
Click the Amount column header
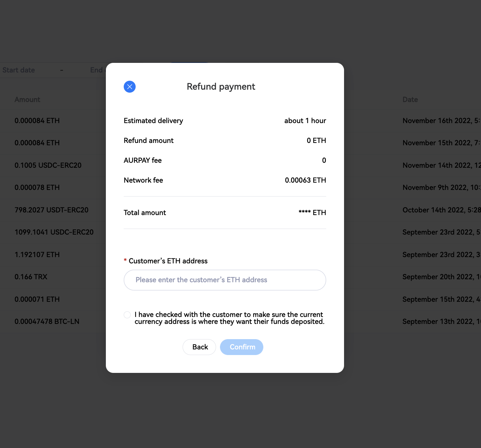point(27,100)
